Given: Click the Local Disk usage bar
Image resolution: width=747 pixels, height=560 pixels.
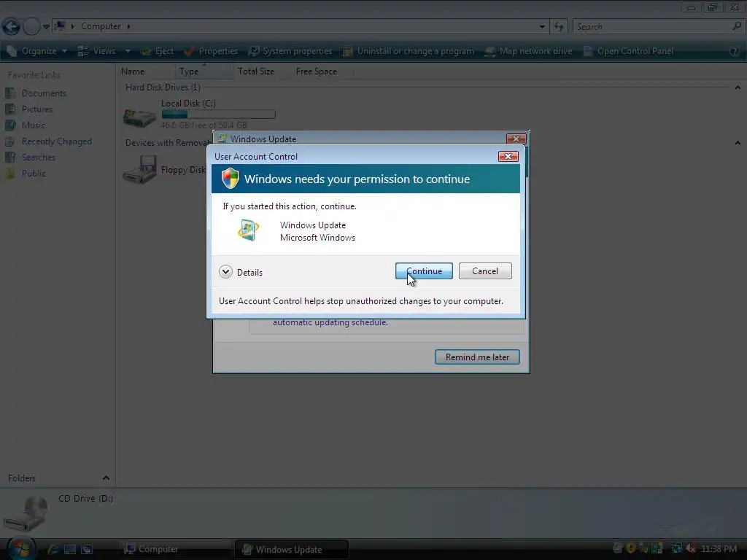Looking at the screenshot, I should tap(218, 114).
